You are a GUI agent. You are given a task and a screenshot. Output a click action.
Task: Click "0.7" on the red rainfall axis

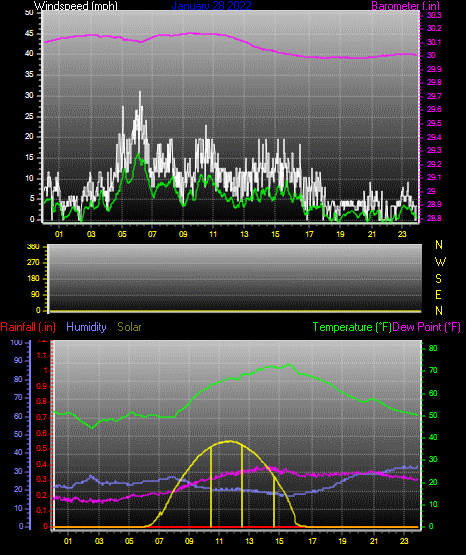[42, 417]
